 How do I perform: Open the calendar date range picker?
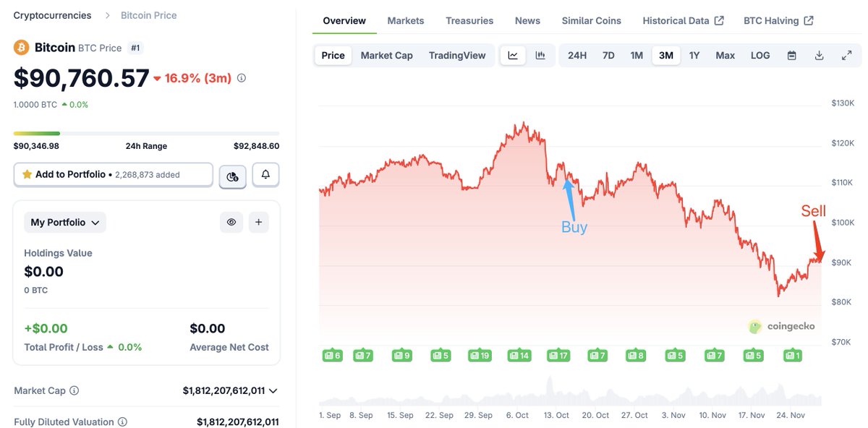792,56
